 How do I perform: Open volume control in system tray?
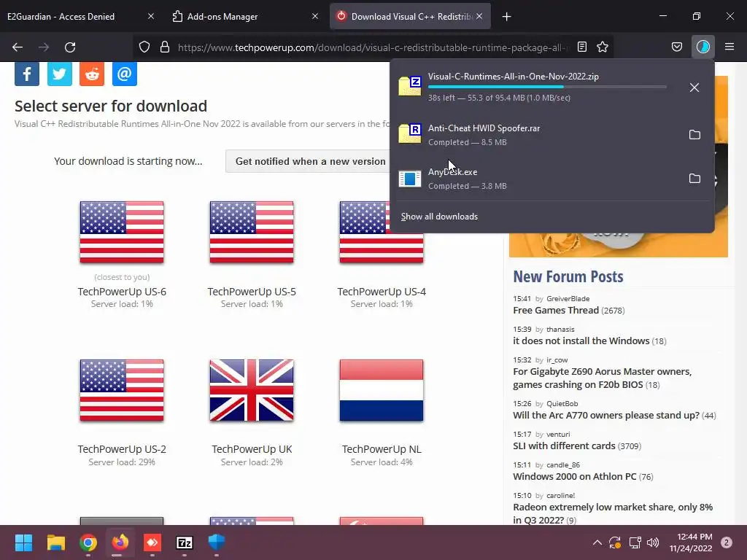pyautogui.click(x=653, y=542)
